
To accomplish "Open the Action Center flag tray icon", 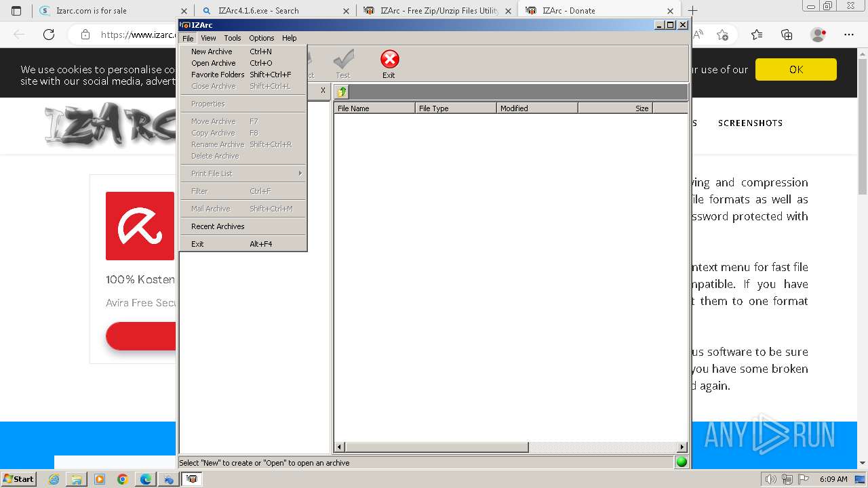I will (804, 479).
